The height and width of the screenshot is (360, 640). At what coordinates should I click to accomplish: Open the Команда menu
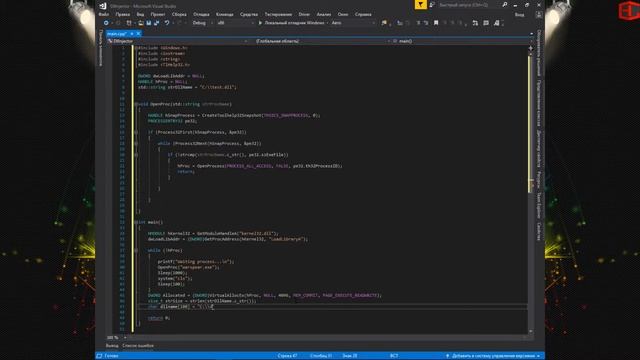(224, 14)
